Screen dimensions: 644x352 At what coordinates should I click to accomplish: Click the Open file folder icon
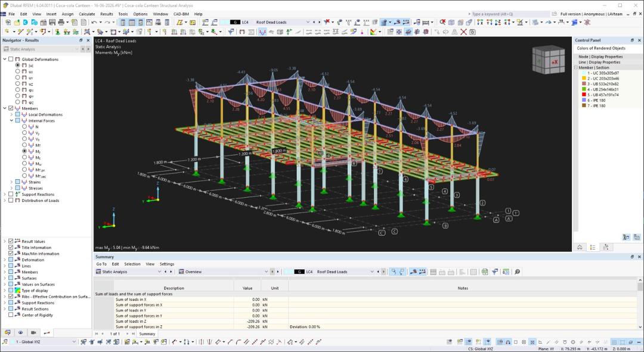[x=17, y=22]
